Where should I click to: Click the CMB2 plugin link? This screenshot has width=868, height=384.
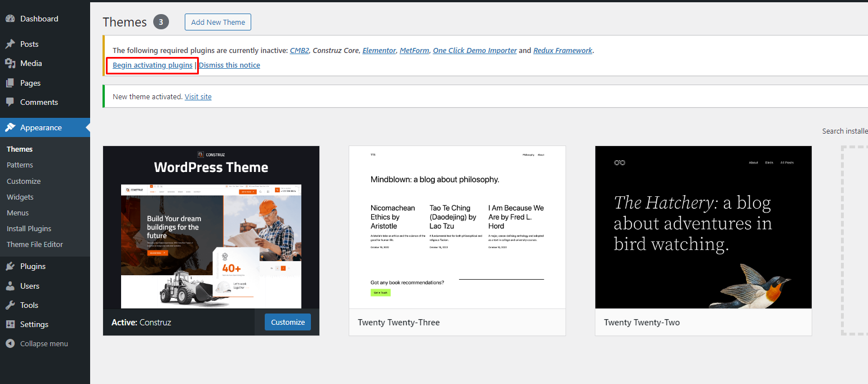point(299,50)
